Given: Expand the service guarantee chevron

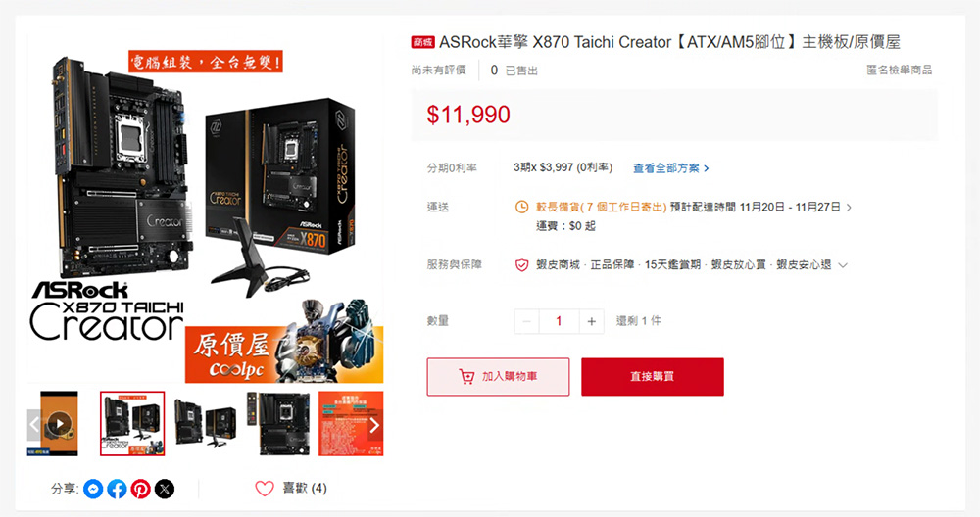Looking at the screenshot, I should pyautogui.click(x=843, y=265).
